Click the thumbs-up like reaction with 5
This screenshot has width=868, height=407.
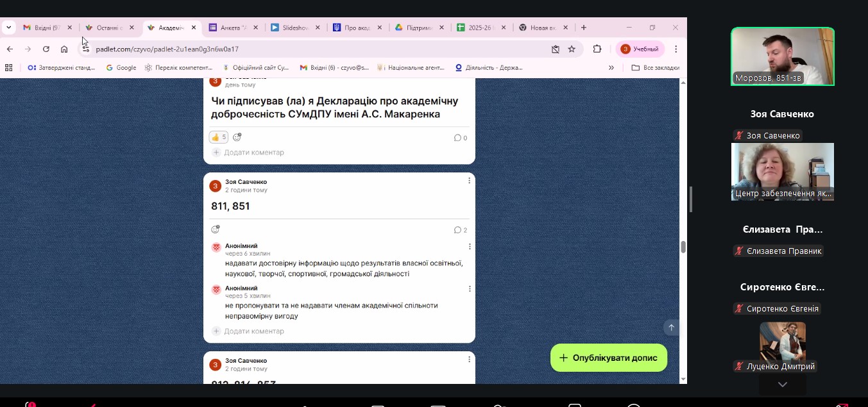(218, 137)
